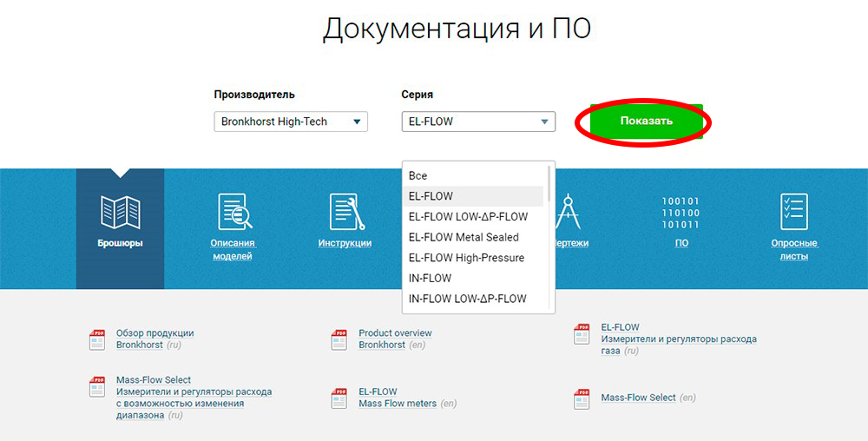Switch to the Опросные листы tab label
Screen dimensions: 868x441
(794, 249)
